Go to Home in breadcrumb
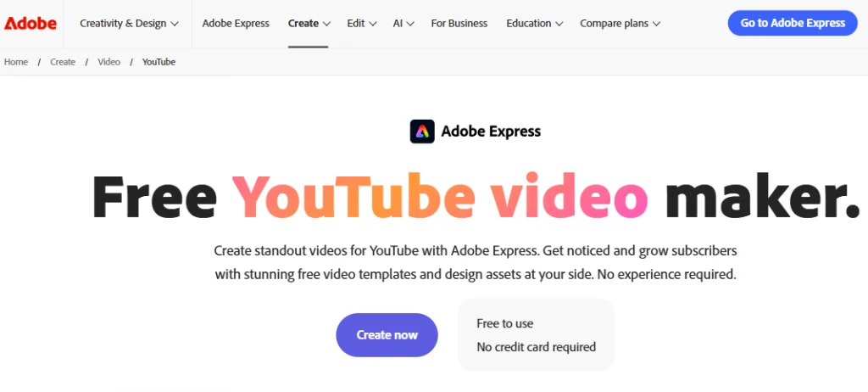This screenshot has width=868, height=392. [x=16, y=62]
